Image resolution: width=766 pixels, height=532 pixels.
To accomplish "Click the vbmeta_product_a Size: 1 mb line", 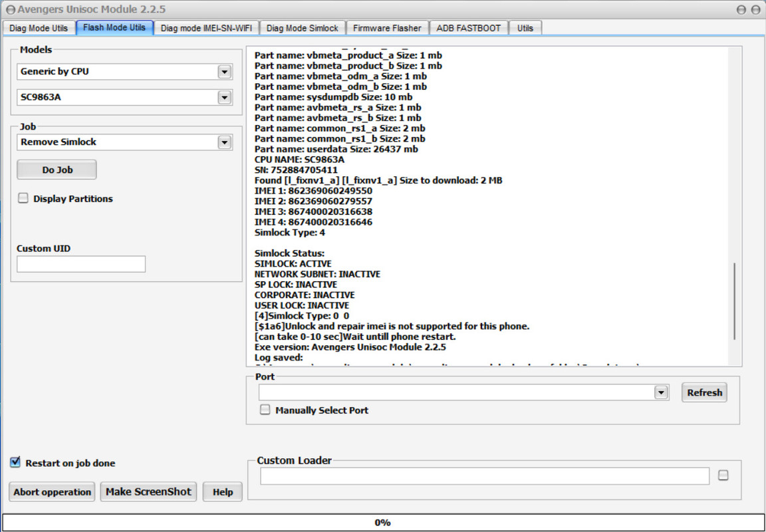I will click(x=348, y=55).
